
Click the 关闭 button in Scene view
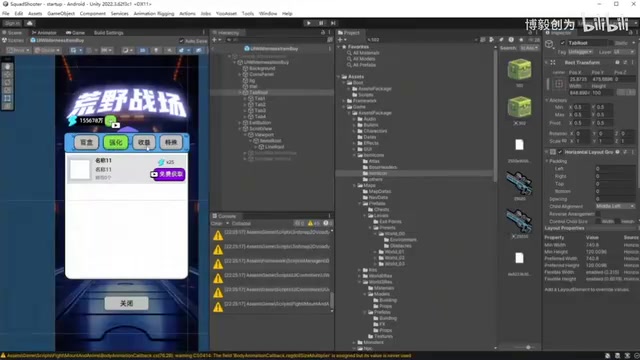pos(127,303)
